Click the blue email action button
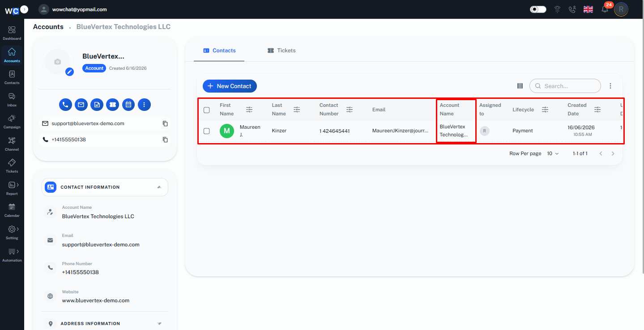The height and width of the screenshot is (330, 644). pos(81,105)
